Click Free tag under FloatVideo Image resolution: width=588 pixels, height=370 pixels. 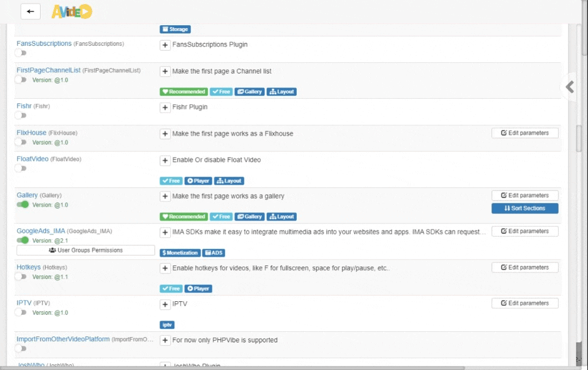[171, 181]
